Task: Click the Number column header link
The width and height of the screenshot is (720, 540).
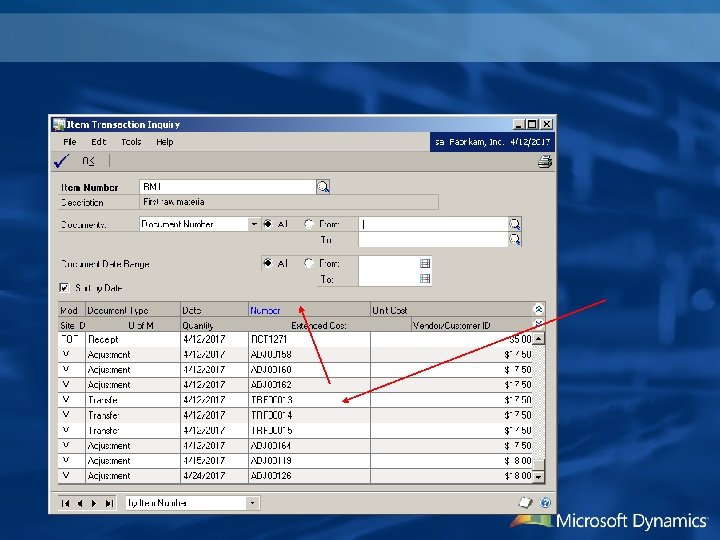Action: 265,310
